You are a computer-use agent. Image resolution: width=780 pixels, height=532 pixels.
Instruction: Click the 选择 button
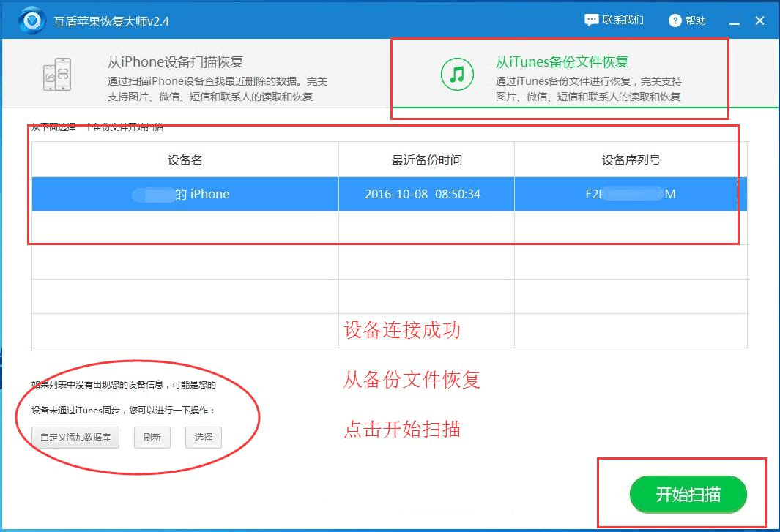pos(204,438)
